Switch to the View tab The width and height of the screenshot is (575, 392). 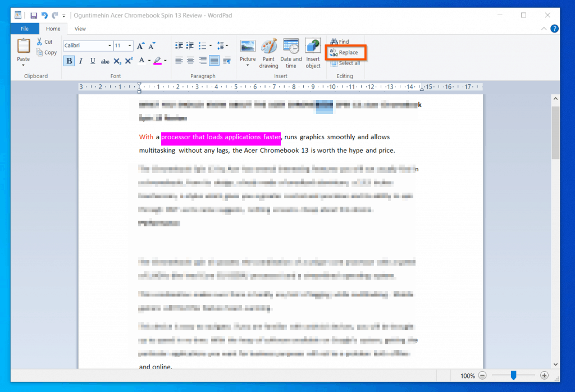point(80,29)
